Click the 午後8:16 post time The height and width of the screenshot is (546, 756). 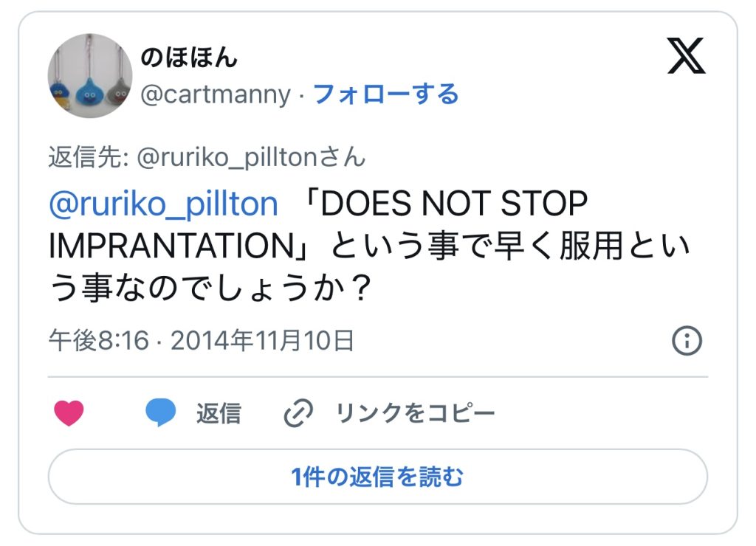click(99, 341)
